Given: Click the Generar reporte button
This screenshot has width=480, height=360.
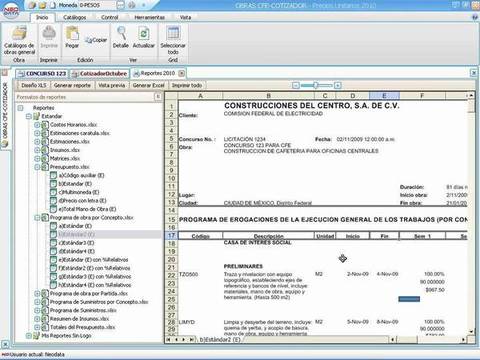Looking at the screenshot, I should point(72,85).
